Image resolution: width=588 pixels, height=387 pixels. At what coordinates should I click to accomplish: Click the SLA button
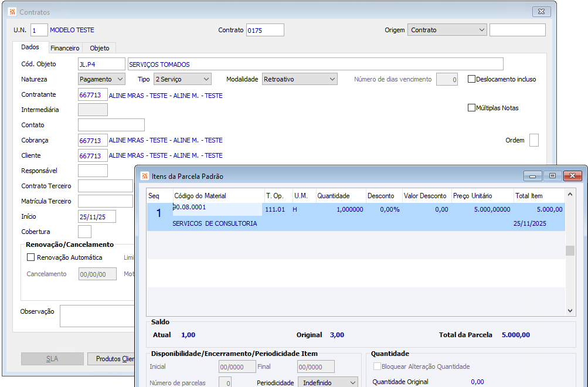52,359
